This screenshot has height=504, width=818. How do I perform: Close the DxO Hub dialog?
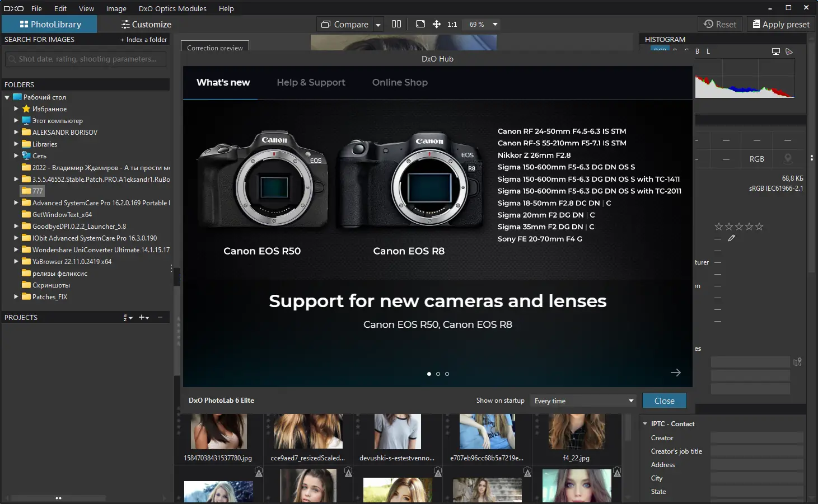point(664,401)
